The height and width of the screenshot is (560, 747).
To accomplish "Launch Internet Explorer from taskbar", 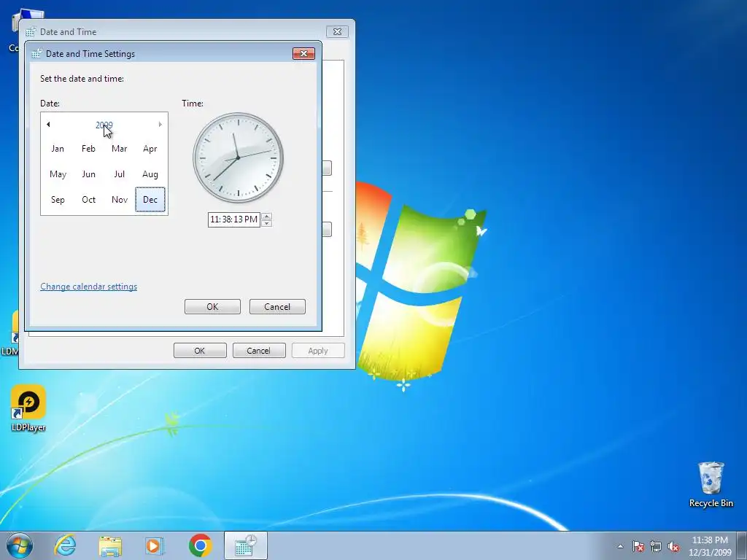I will pos(65,545).
